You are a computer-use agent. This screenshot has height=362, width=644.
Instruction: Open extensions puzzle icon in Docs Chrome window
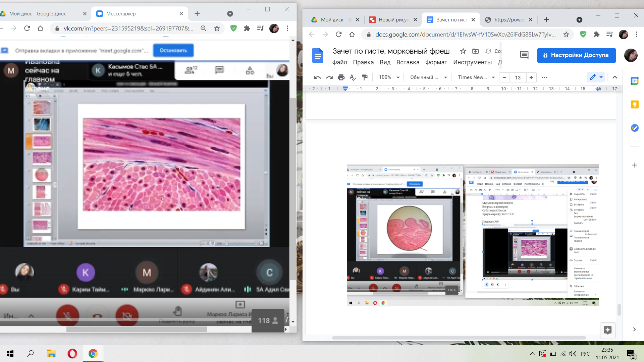(596, 34)
